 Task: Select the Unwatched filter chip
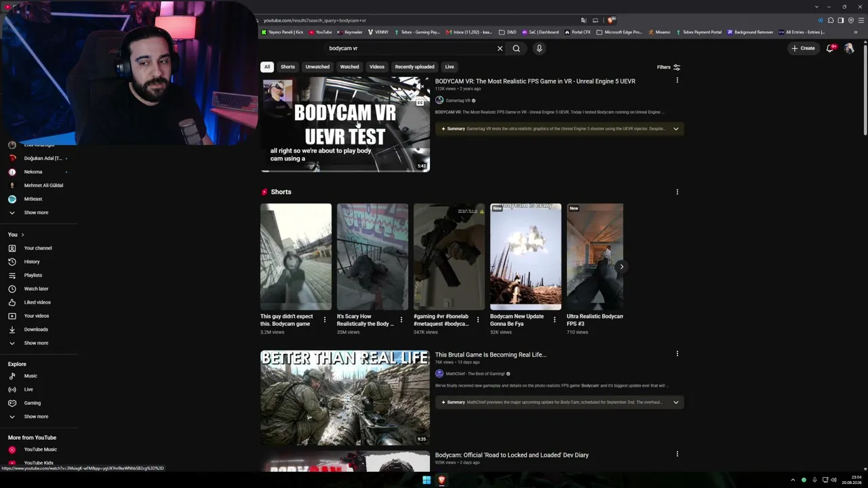click(317, 66)
